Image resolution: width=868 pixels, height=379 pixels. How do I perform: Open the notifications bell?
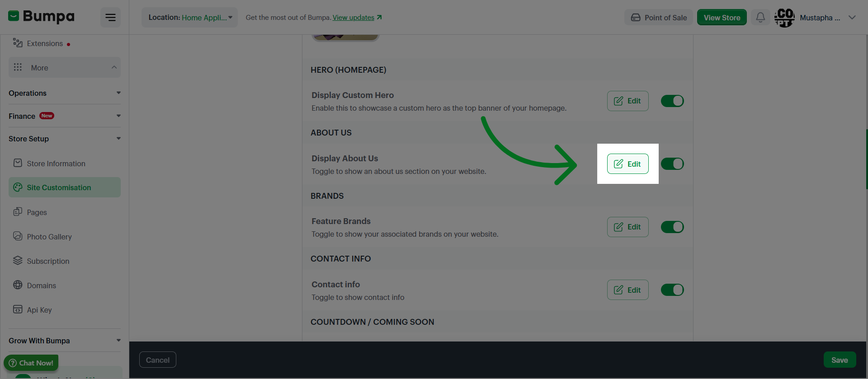[760, 17]
